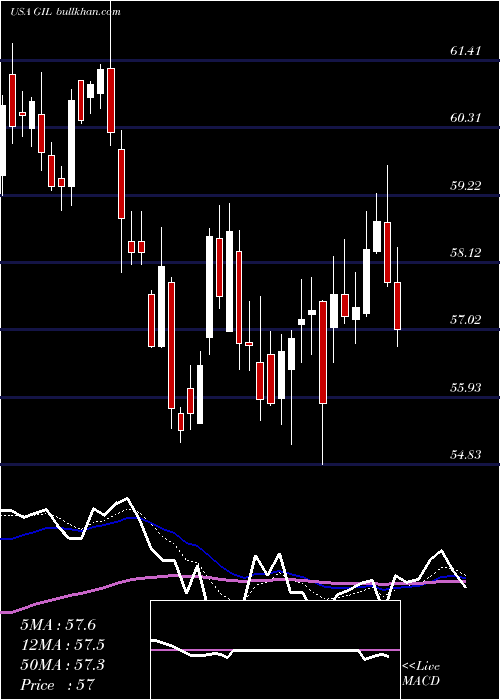The width and height of the screenshot is (500, 700).
Task: Click the price label 61.41
Action: 466,51
